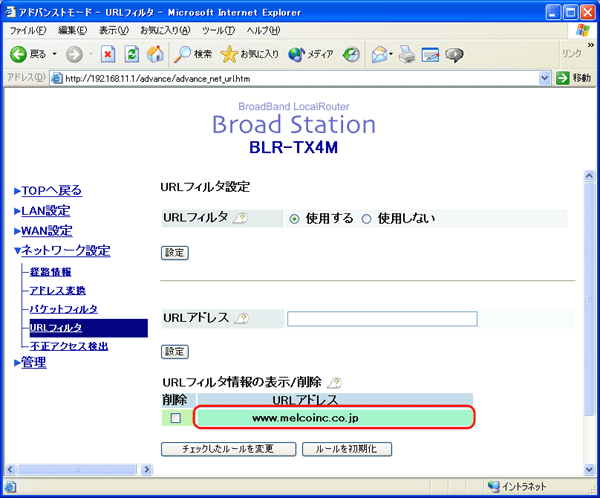
Task: Select the 使用しない radio button
Action: tap(366, 219)
